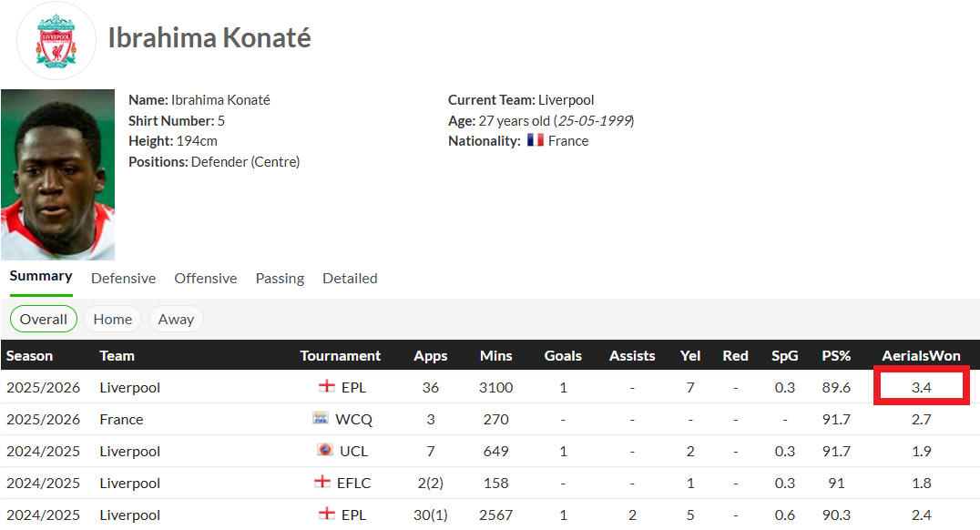Viewport: 980px width, 530px height.
Task: Click the FIFA WCQ tournament icon
Action: coord(321,417)
